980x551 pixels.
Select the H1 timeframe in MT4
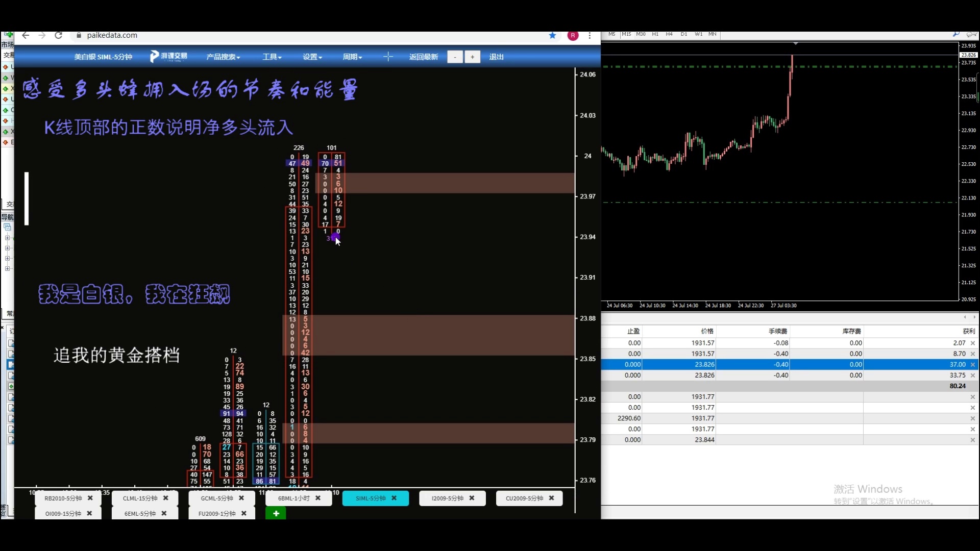(x=655, y=34)
